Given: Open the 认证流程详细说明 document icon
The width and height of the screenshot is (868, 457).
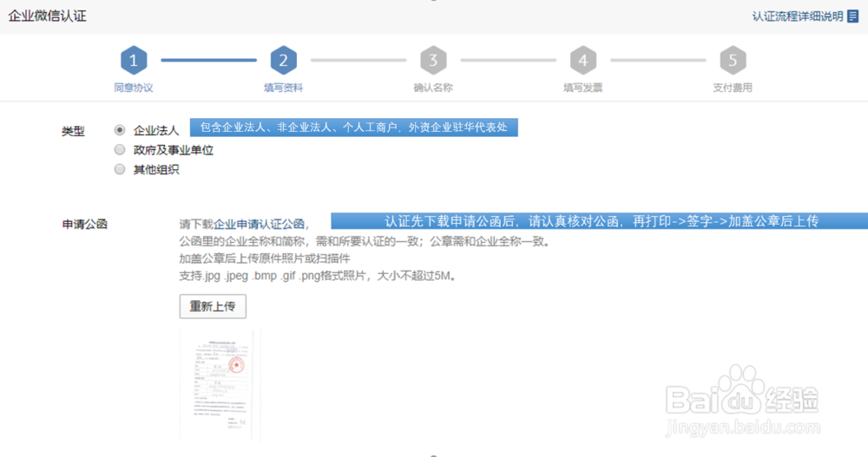Looking at the screenshot, I should click(853, 16).
